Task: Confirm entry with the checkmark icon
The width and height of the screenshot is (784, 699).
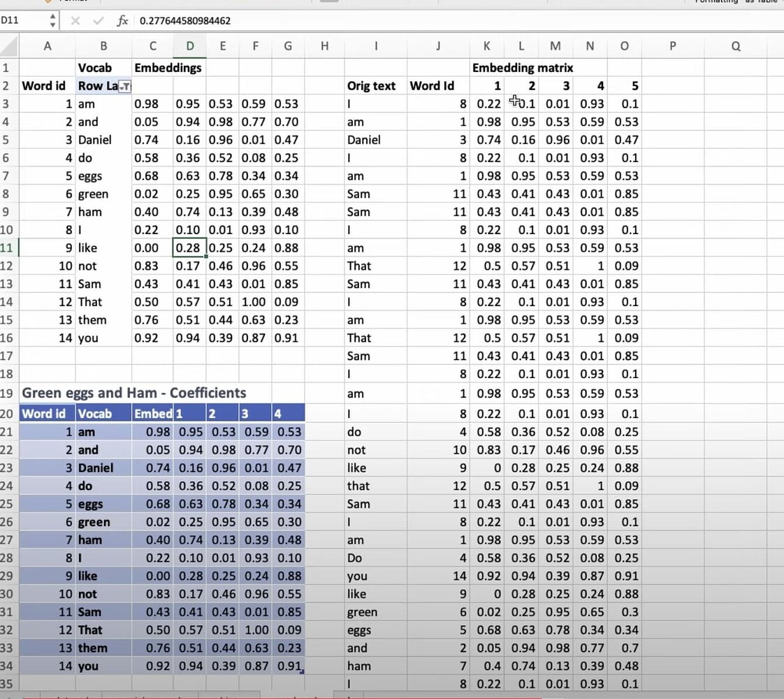Action: (98, 20)
